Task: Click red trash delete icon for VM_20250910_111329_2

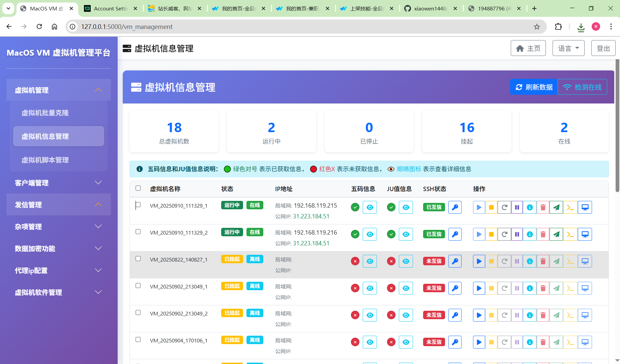Action: (x=543, y=234)
